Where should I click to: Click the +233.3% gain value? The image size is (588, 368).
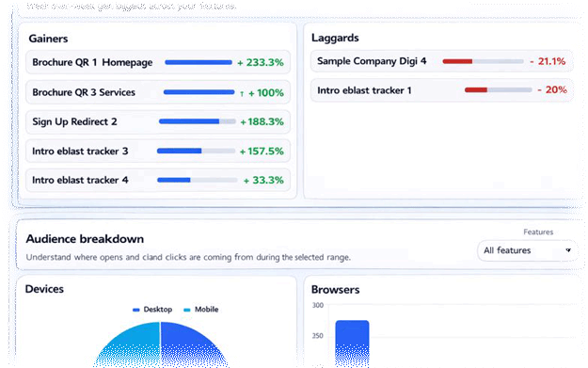[261, 63]
